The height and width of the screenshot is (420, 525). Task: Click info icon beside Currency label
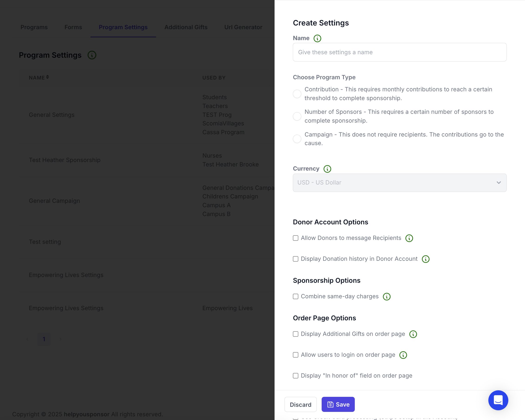327,169
